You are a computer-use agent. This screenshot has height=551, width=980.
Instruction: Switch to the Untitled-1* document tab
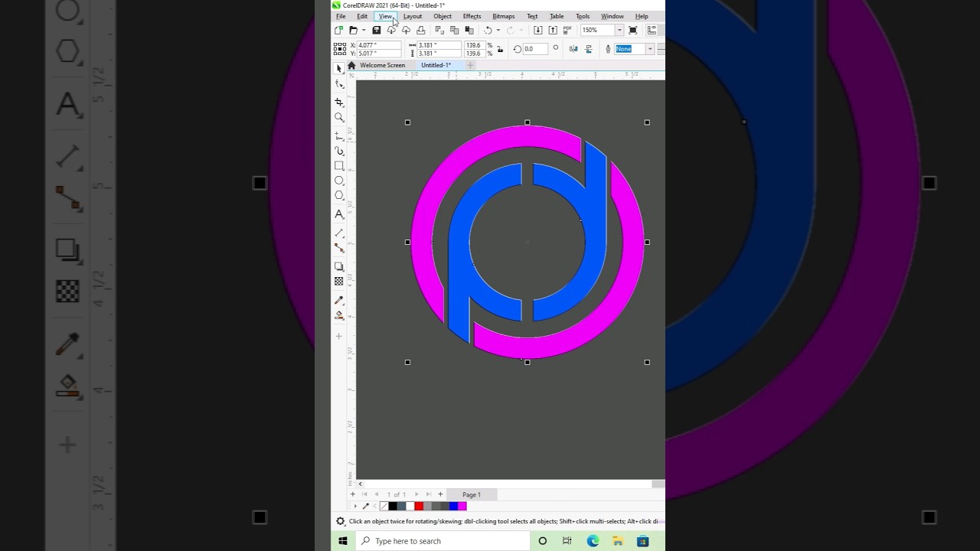click(436, 65)
